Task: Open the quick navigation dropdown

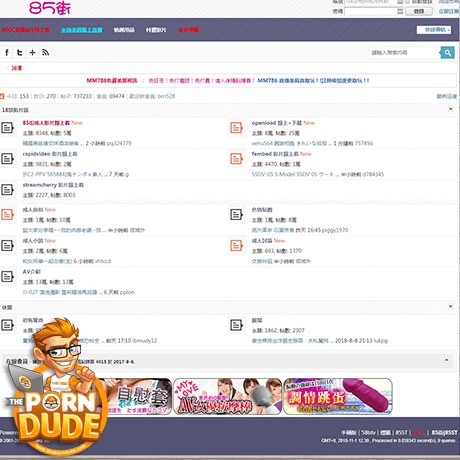Action: pyautogui.click(x=434, y=30)
